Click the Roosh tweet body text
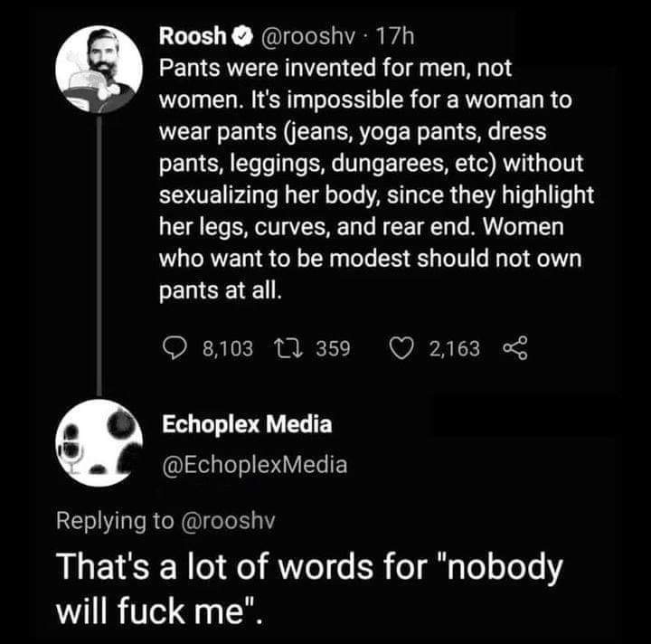The image size is (651, 644). (x=376, y=179)
